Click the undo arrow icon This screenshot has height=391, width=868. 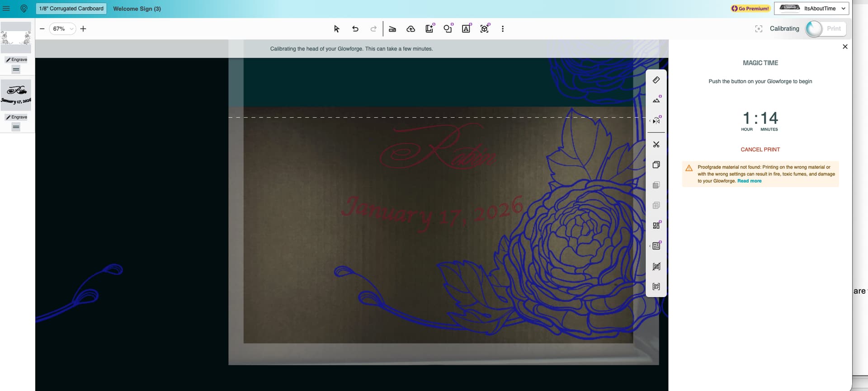[x=355, y=29]
